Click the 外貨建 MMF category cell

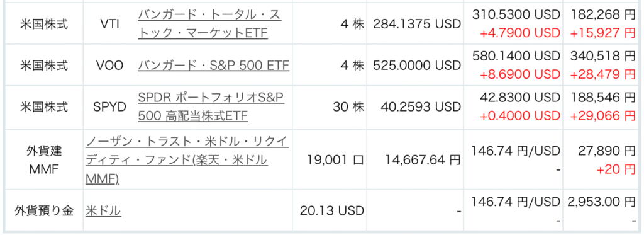click(43, 160)
